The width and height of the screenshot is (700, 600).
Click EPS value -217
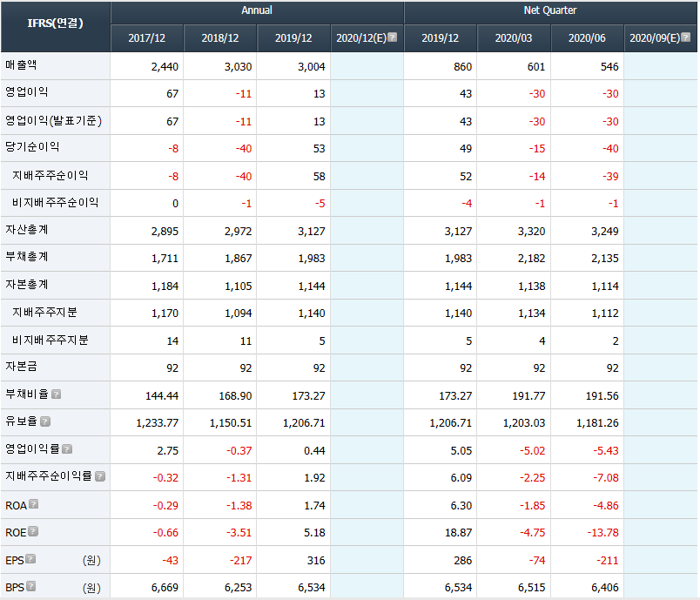point(240,561)
